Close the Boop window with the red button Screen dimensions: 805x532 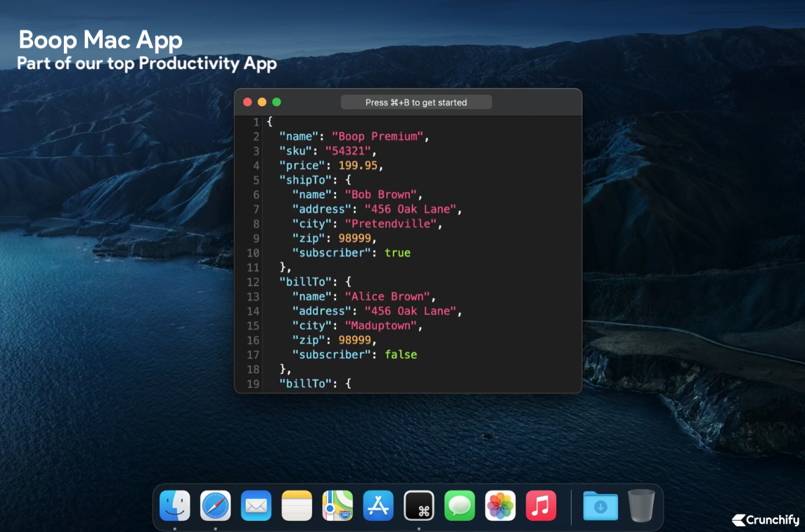[247, 102]
